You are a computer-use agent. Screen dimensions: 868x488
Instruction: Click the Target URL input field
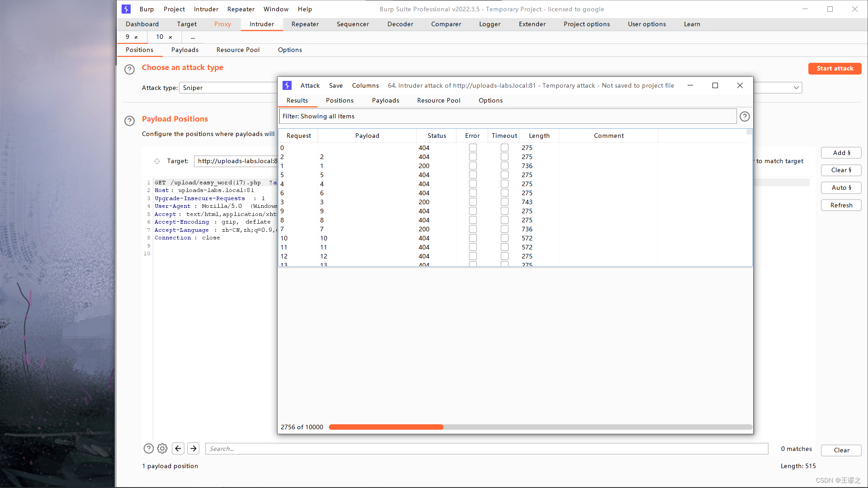(236, 161)
